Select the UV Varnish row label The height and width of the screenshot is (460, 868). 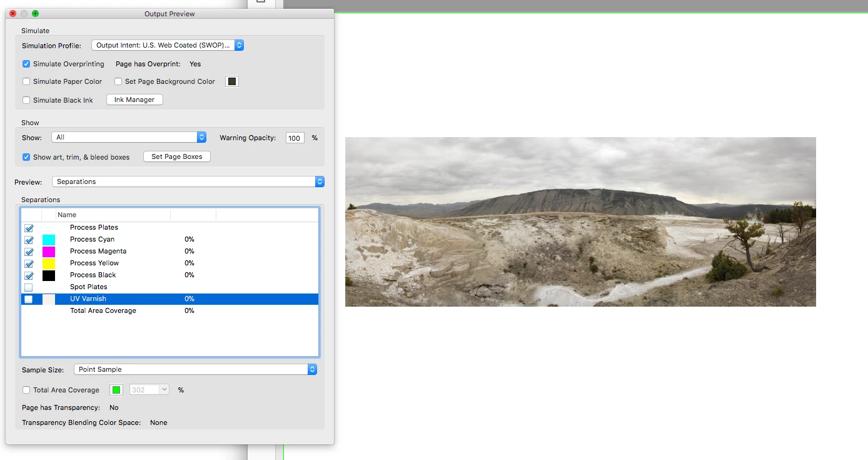tap(88, 299)
